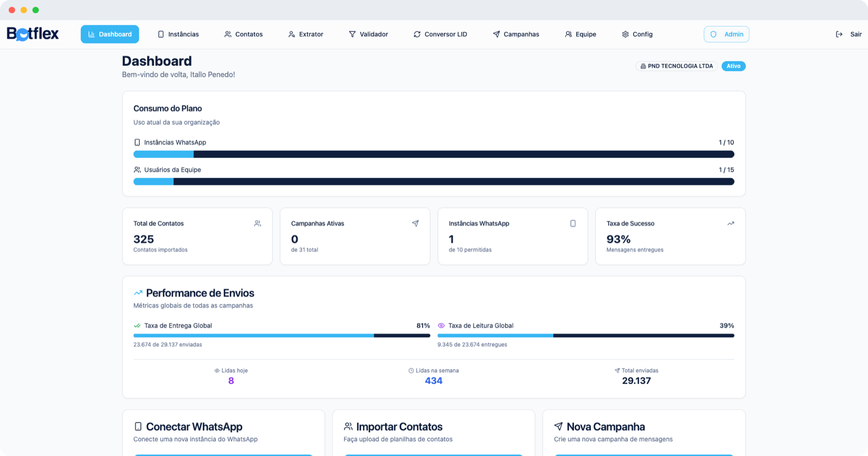Click the Admin badge button
The width and height of the screenshot is (868, 456).
(x=726, y=34)
